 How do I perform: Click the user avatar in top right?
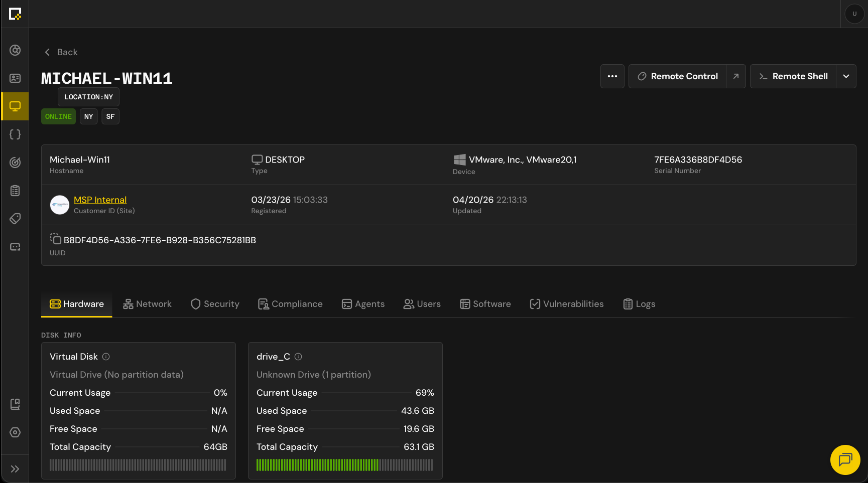854,14
